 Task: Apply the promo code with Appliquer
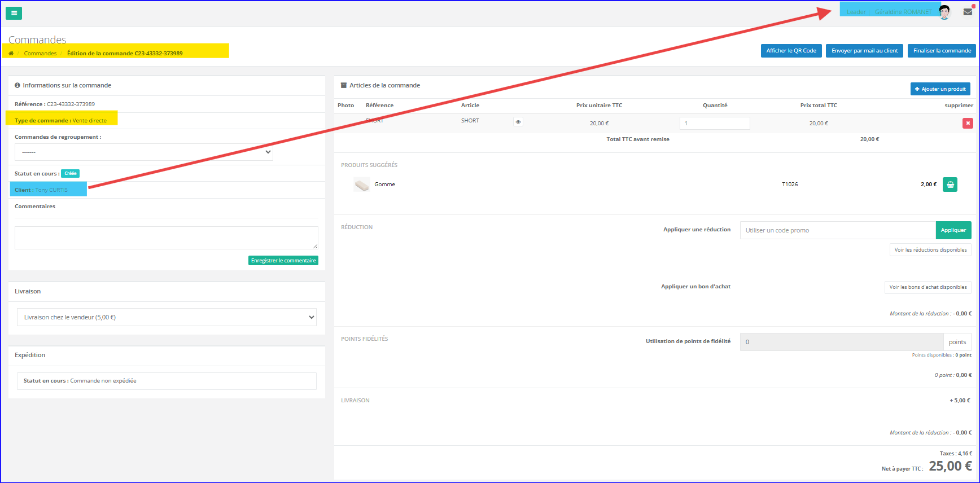tap(953, 230)
